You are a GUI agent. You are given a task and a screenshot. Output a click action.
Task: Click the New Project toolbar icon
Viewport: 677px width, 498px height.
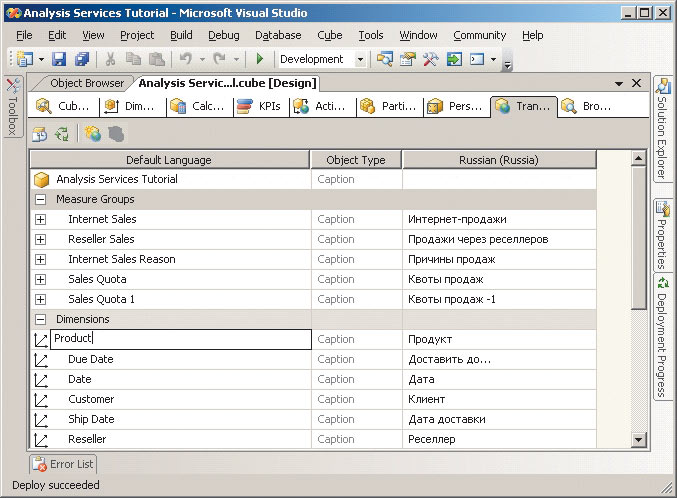tap(25, 59)
